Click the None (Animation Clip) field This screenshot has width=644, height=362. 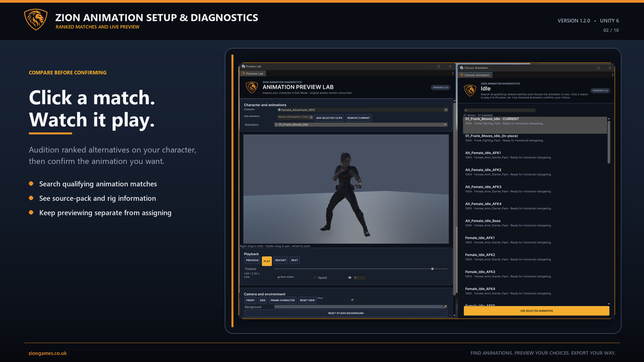(x=295, y=117)
